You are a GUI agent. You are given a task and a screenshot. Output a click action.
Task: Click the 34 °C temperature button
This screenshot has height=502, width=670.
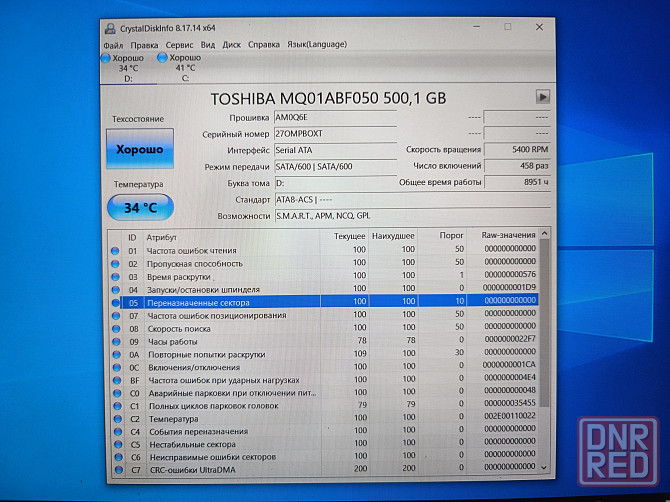coord(140,208)
